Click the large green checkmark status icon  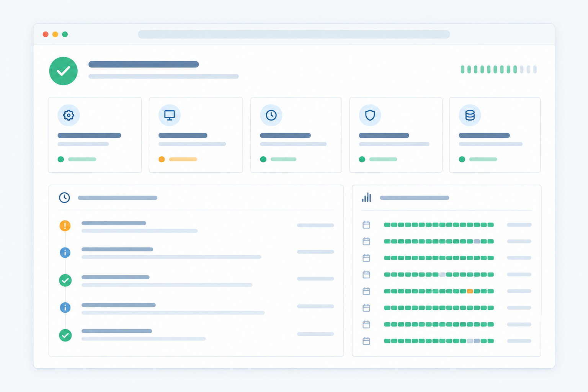click(64, 71)
